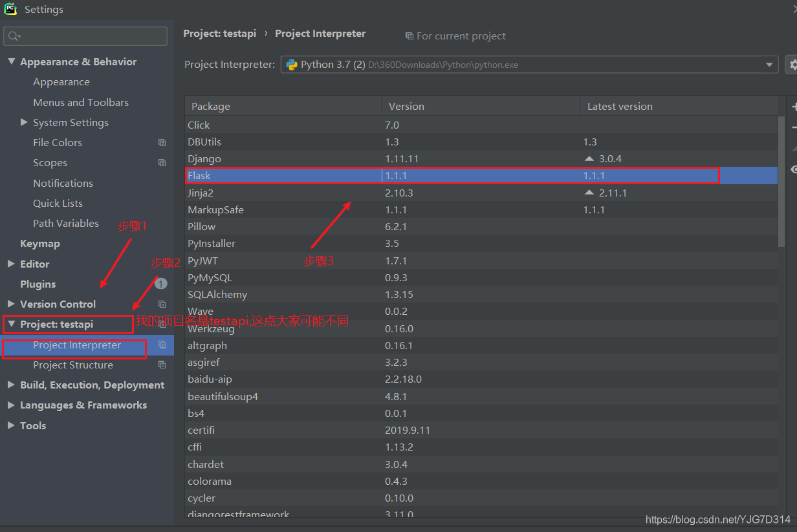This screenshot has height=532, width=797.
Task: Select the Flask package row
Action: pos(481,175)
